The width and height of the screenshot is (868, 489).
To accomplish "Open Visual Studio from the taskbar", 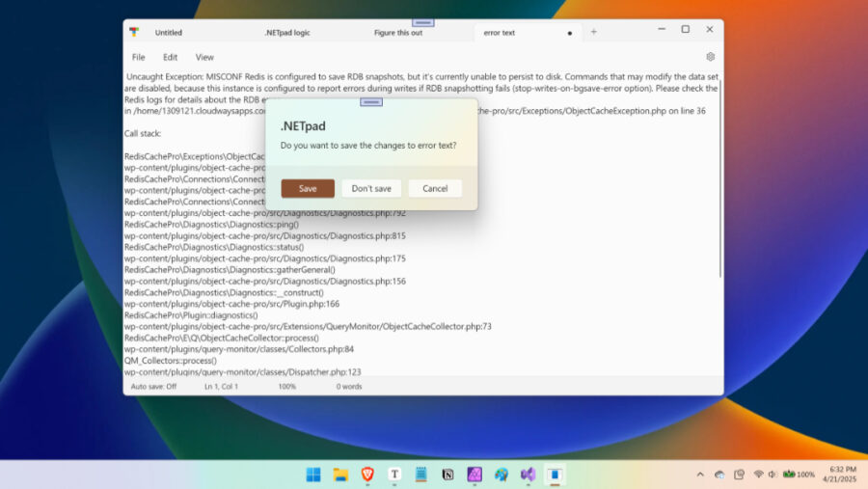I will [x=529, y=475].
